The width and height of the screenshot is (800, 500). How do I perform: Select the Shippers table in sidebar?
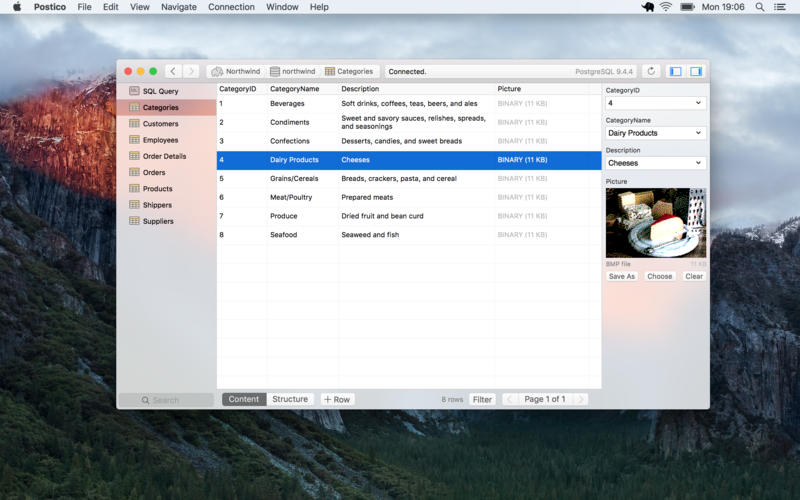157,205
